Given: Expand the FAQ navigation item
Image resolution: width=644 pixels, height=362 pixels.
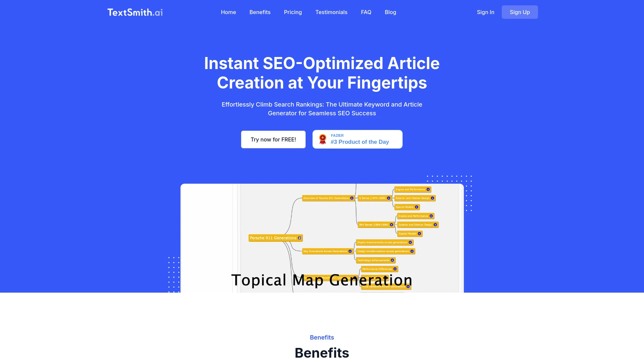Looking at the screenshot, I should tap(366, 12).
